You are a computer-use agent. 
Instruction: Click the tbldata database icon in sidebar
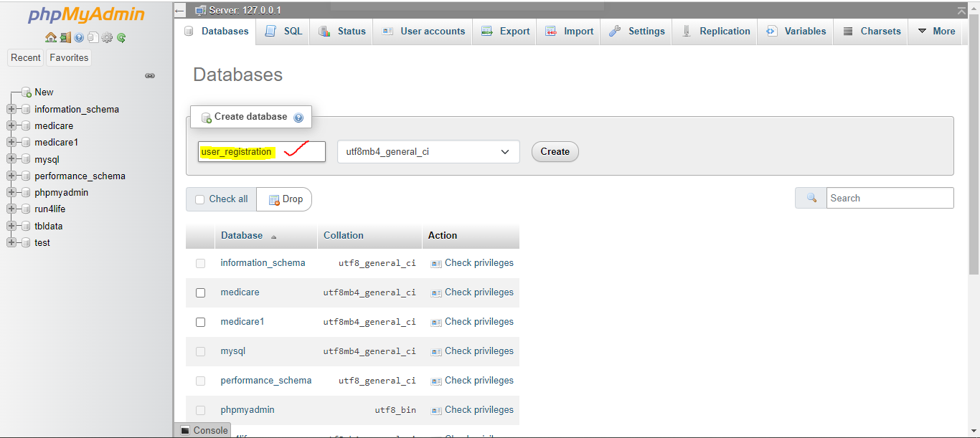click(x=26, y=226)
